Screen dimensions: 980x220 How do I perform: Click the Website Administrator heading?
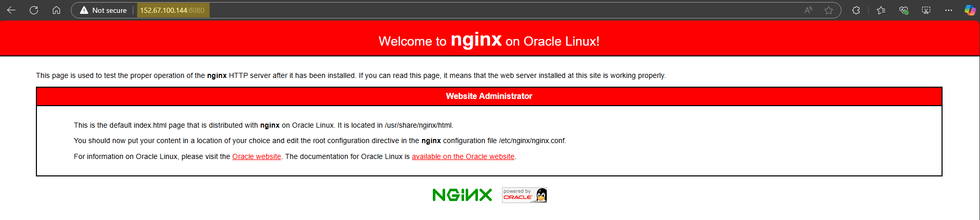pyautogui.click(x=489, y=96)
